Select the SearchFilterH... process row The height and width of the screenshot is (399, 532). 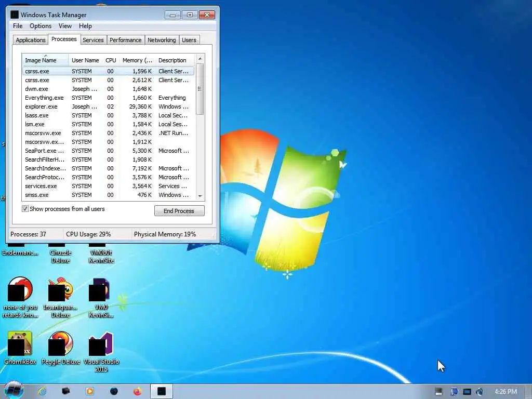pos(108,159)
